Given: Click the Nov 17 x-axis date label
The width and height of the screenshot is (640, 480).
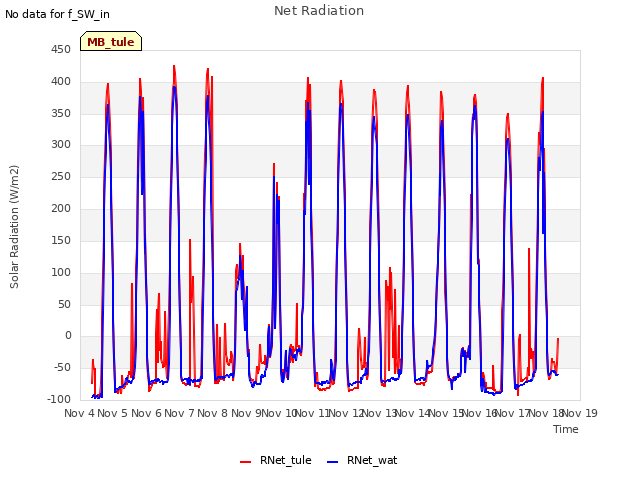Looking at the screenshot, I should coord(513,413).
